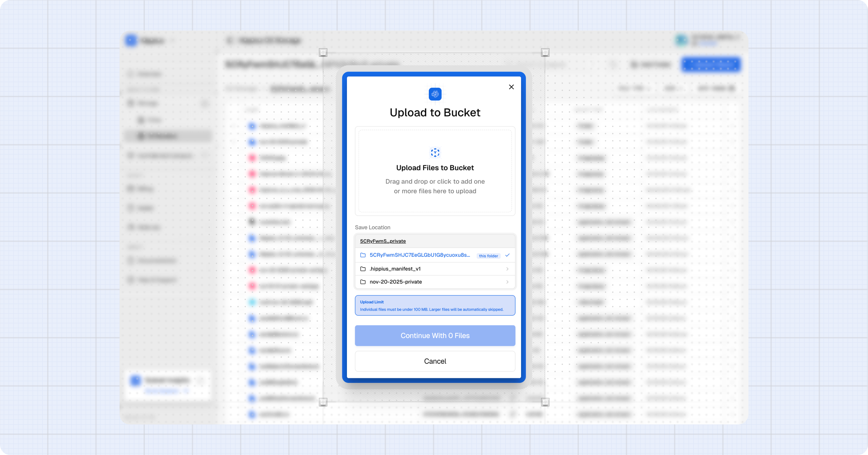Expand nov-20-2025-private using its chevron

tap(507, 282)
